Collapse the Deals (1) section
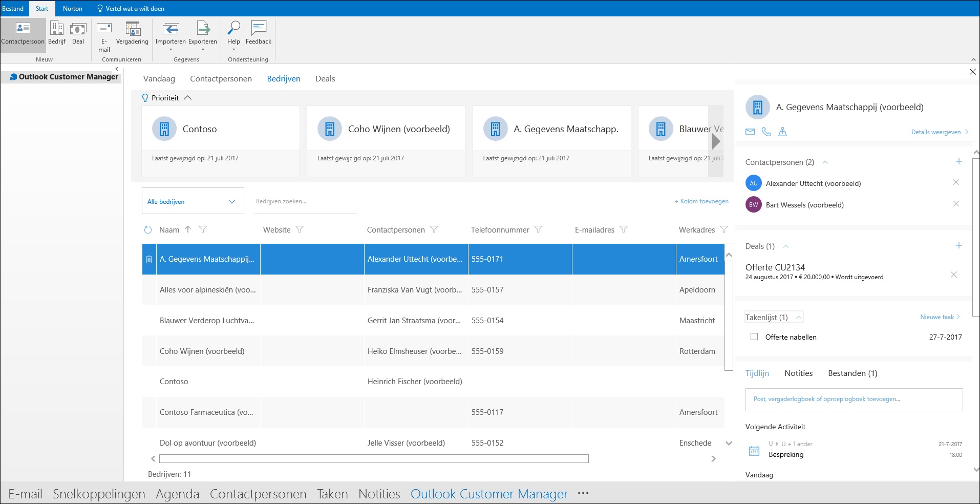Viewport: 980px width, 504px height. pyautogui.click(x=785, y=246)
